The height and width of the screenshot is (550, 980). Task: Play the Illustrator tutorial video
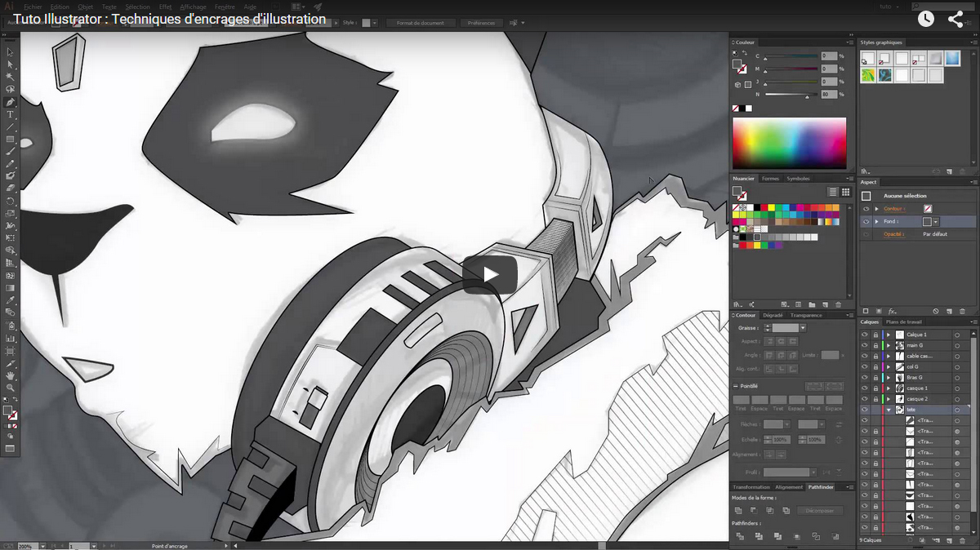click(x=490, y=275)
